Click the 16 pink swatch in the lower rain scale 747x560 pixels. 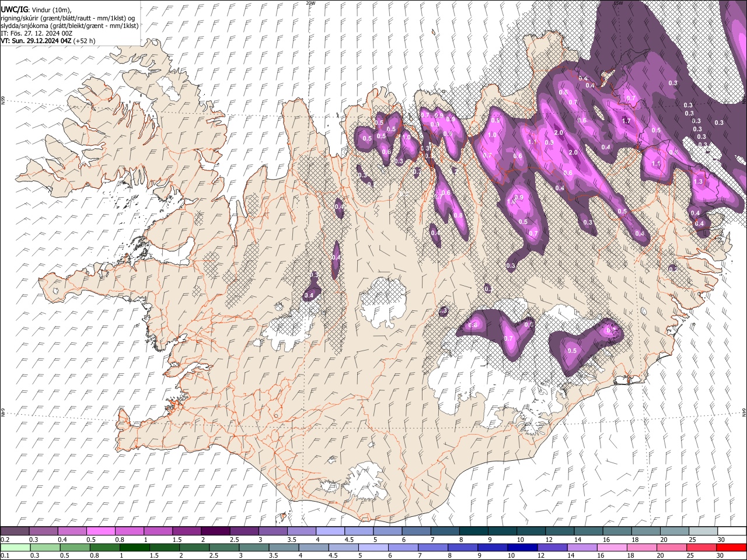point(613,547)
